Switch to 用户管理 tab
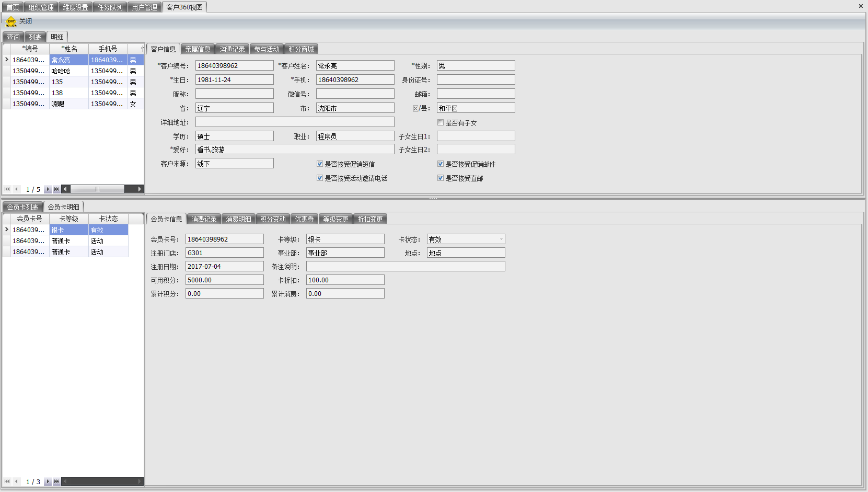This screenshot has height=492, width=868. point(144,7)
